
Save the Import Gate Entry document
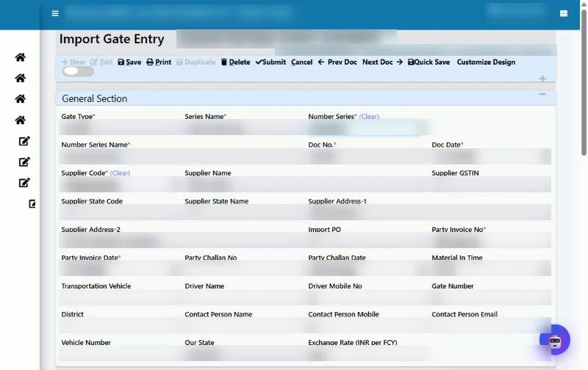click(x=129, y=62)
